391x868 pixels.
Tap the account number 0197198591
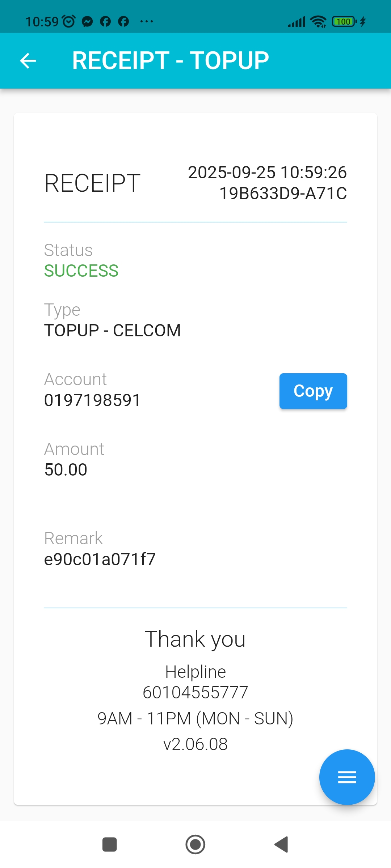(92, 400)
